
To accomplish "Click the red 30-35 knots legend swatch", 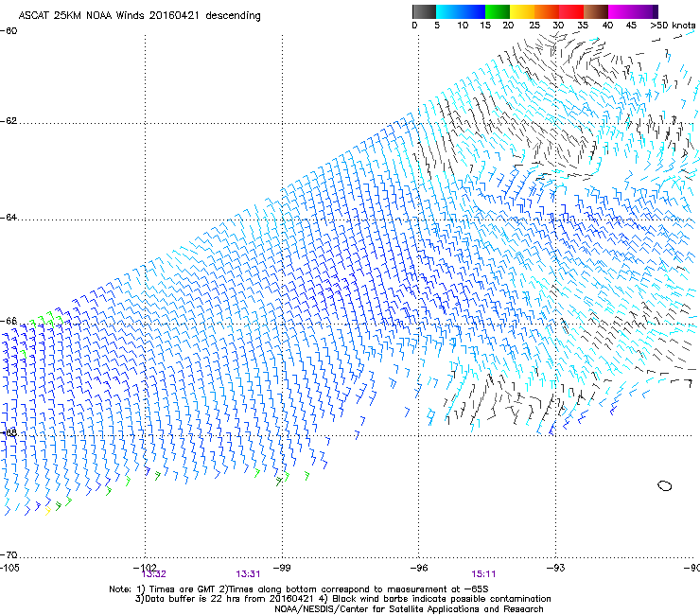I will coord(571,11).
